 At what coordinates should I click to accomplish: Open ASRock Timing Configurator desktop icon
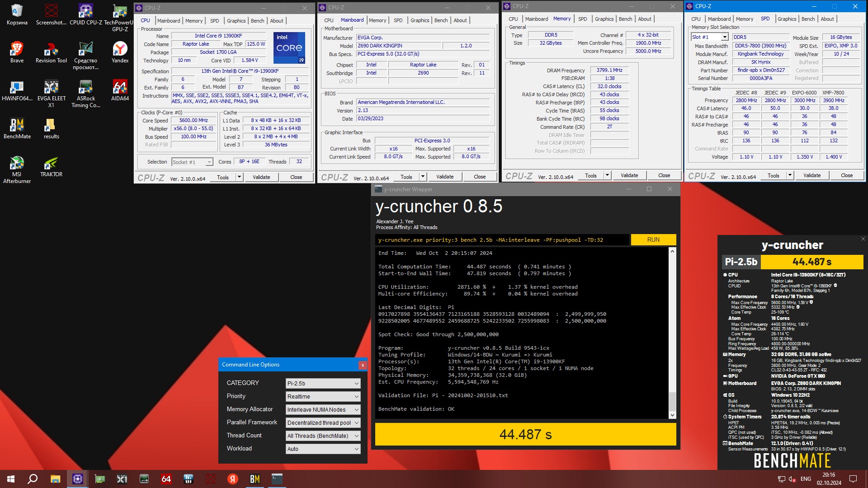[x=85, y=94]
